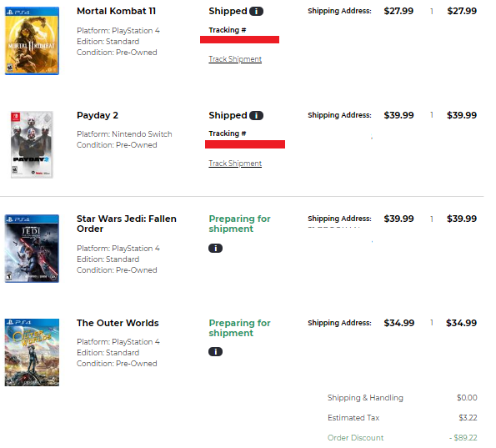Click info icon beside Mortal Kombat 11 Shipped

click(x=256, y=12)
